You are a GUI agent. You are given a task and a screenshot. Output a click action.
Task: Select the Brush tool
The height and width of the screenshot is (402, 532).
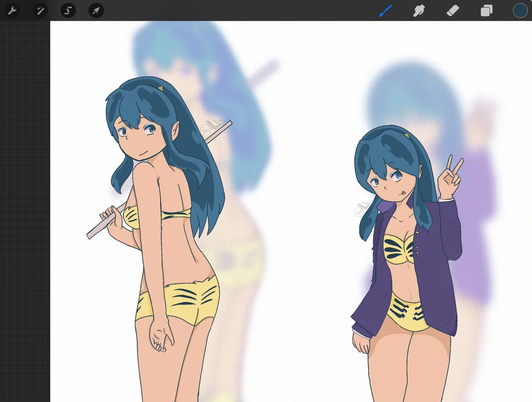pyautogui.click(x=386, y=10)
